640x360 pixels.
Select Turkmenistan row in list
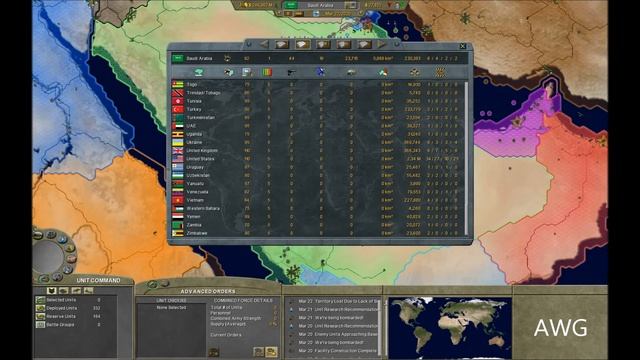tap(317, 118)
